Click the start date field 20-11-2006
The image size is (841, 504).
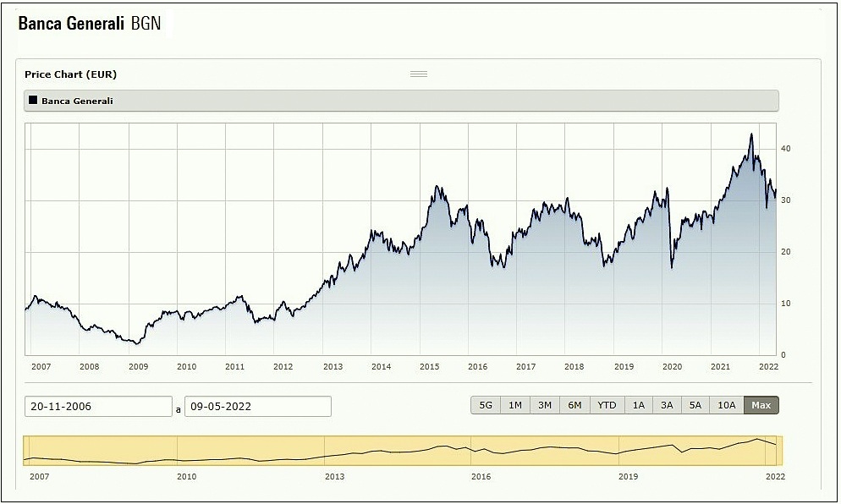(x=98, y=407)
